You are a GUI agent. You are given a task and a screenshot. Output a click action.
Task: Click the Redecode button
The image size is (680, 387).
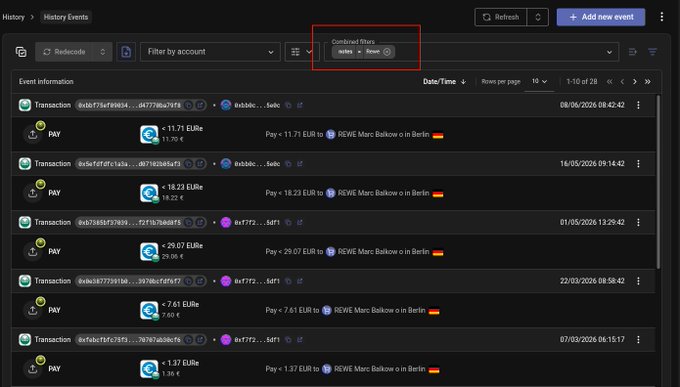click(x=65, y=52)
